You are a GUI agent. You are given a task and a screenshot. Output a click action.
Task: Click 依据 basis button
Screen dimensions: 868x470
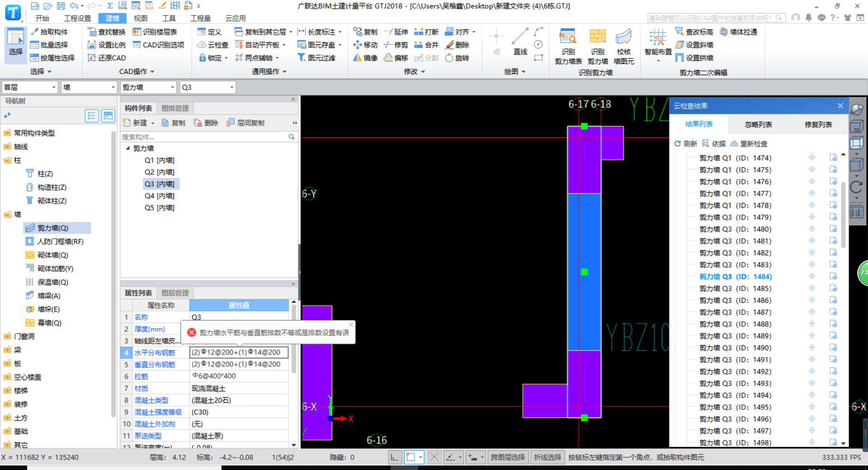coord(714,144)
